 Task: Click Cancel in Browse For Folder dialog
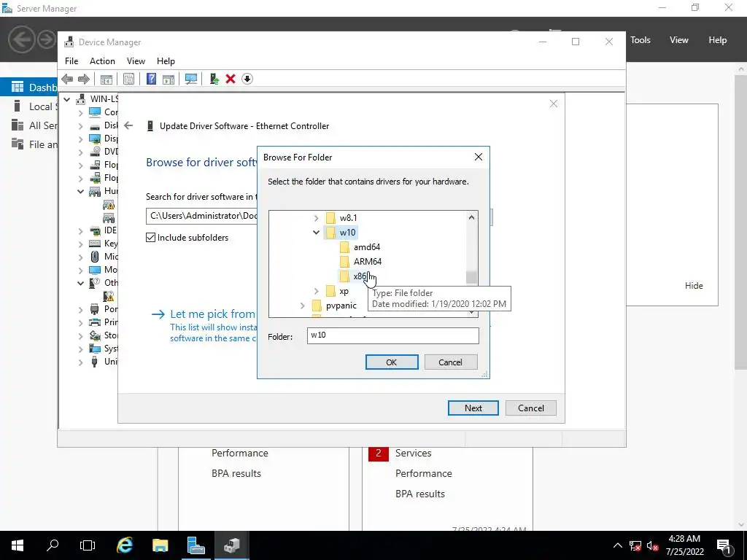(450, 362)
